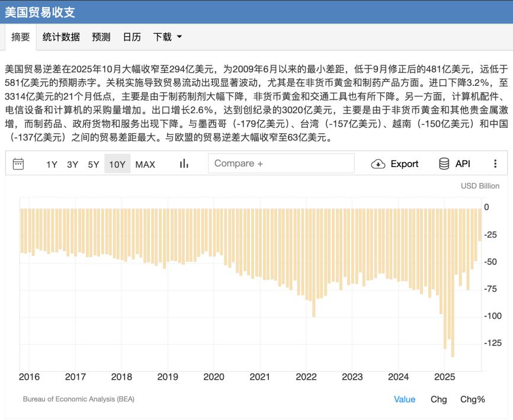Expand the 下载 download dropdown

(166, 37)
